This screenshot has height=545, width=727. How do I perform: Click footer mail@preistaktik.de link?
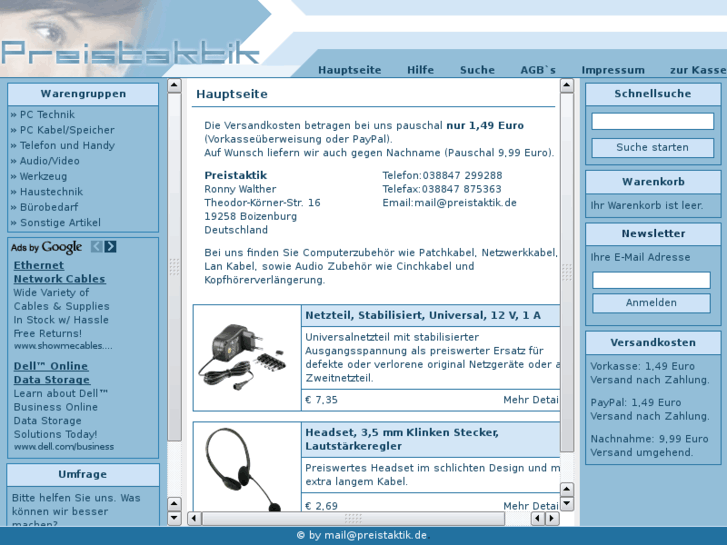375,535
